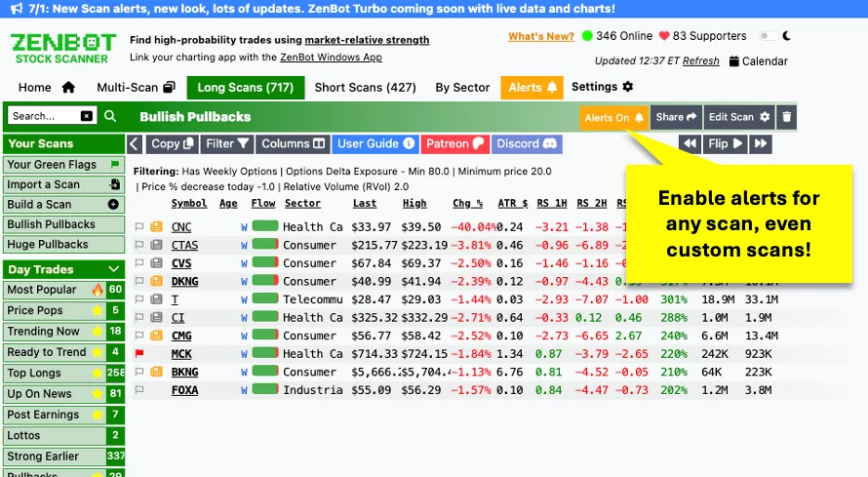Open the Huge Pullbacks scan
This screenshot has width=868, height=477.
[x=63, y=244]
